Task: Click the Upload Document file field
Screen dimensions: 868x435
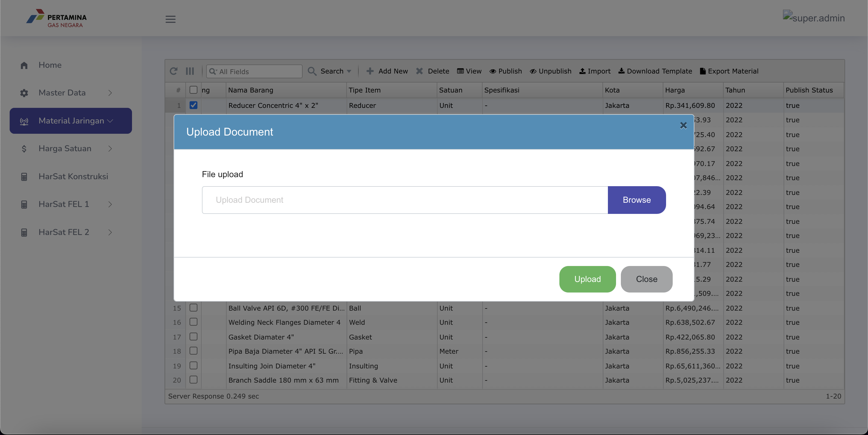Action: (x=405, y=200)
